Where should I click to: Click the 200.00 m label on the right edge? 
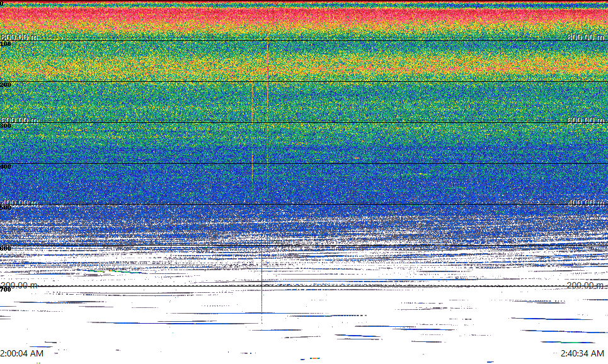click(585, 285)
